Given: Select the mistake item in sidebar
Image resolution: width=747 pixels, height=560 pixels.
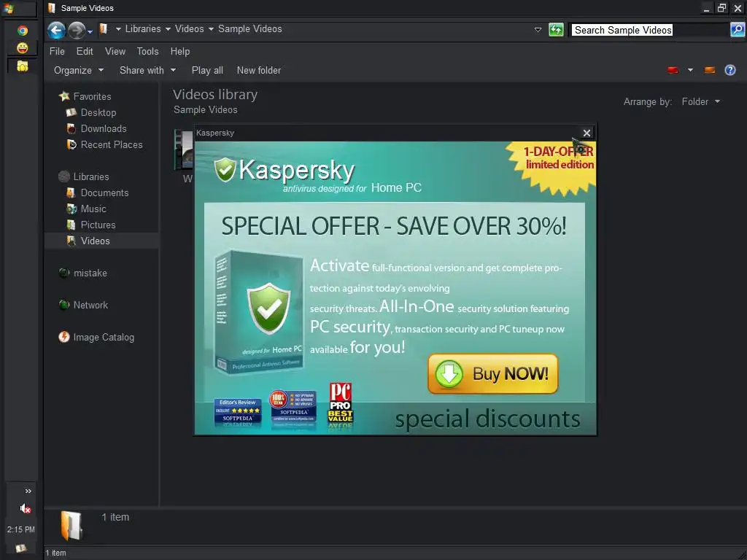Looking at the screenshot, I should click(90, 273).
